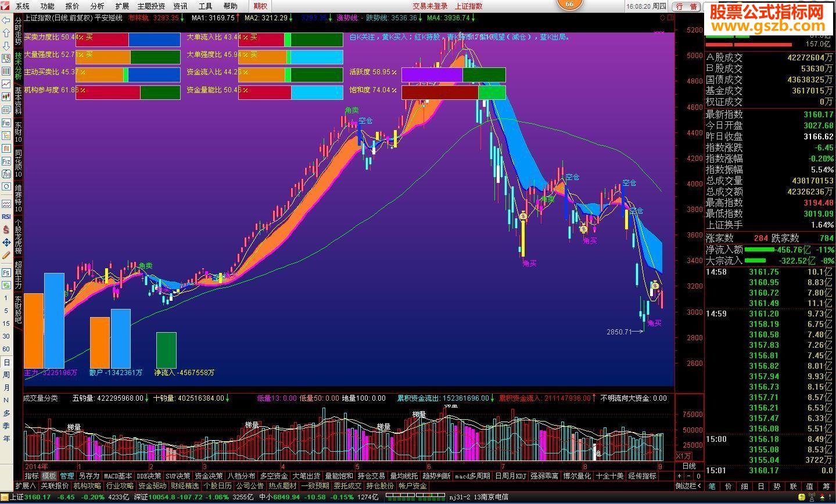The width and height of the screenshot is (836, 504).
Task: Open the 个股龙虎榜 side tab
Action: (18, 237)
